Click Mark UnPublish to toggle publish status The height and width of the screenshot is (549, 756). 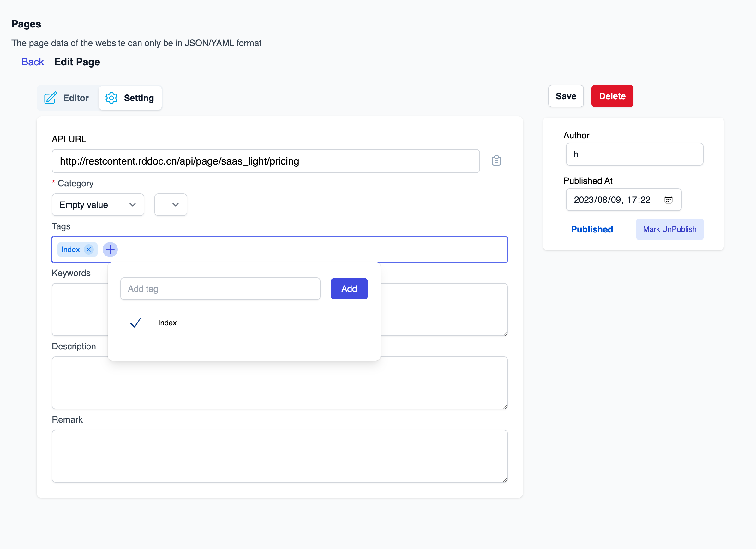pyautogui.click(x=669, y=229)
